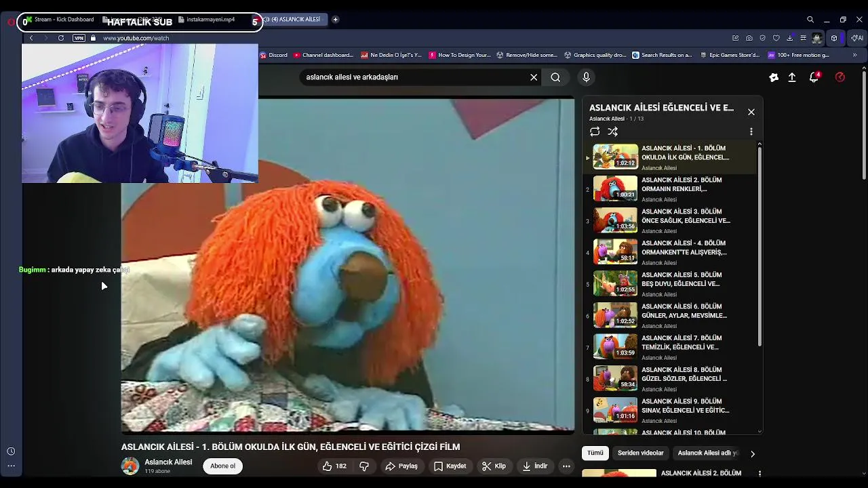The height and width of the screenshot is (488, 868).
Task: Share the video via Paylaş
Action: [x=401, y=466]
